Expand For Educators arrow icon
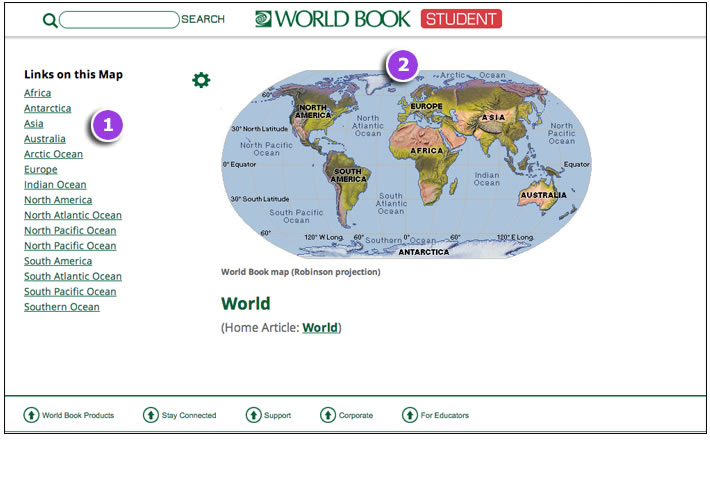Screen dimensions: 710x503 (410, 415)
